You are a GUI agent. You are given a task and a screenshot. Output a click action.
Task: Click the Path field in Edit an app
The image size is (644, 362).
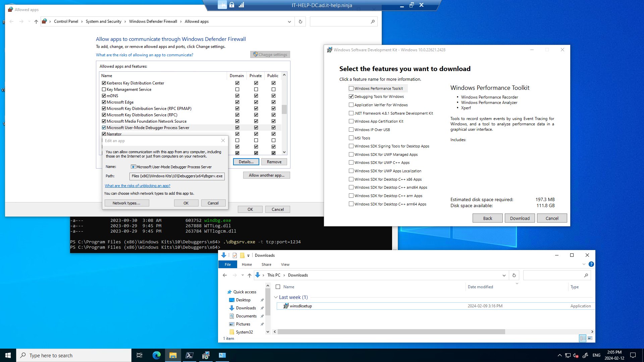[177, 176]
